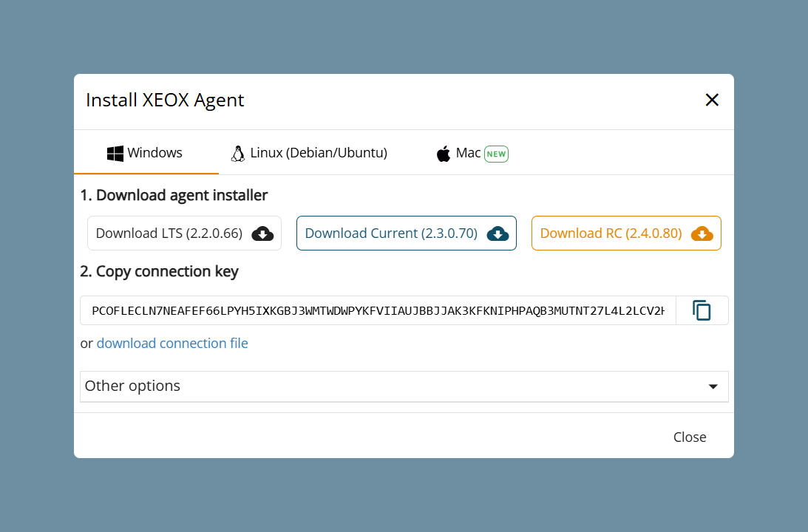
Task: Click the connection key text field
Action: click(378, 310)
